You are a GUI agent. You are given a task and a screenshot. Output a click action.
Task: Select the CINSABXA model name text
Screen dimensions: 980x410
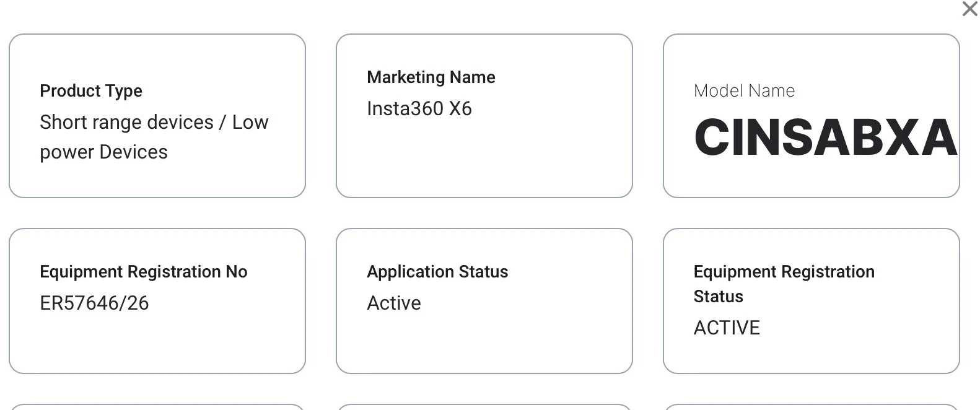tap(826, 137)
